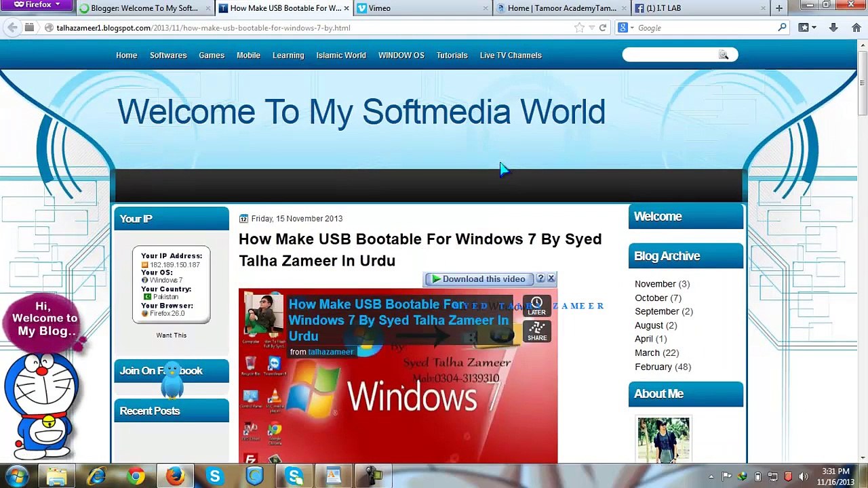Screen dimensions: 868x488
Task: Open the Live TV Channels menu item
Action: pyautogui.click(x=511, y=55)
